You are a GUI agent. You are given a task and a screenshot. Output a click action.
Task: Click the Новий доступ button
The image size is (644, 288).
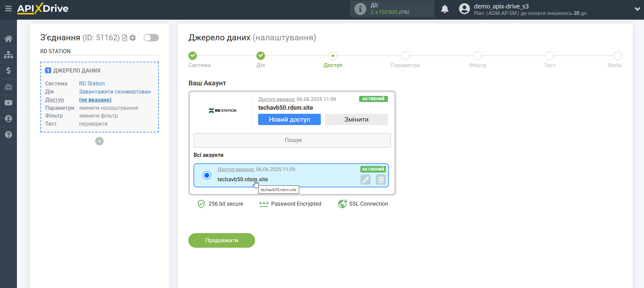click(289, 119)
